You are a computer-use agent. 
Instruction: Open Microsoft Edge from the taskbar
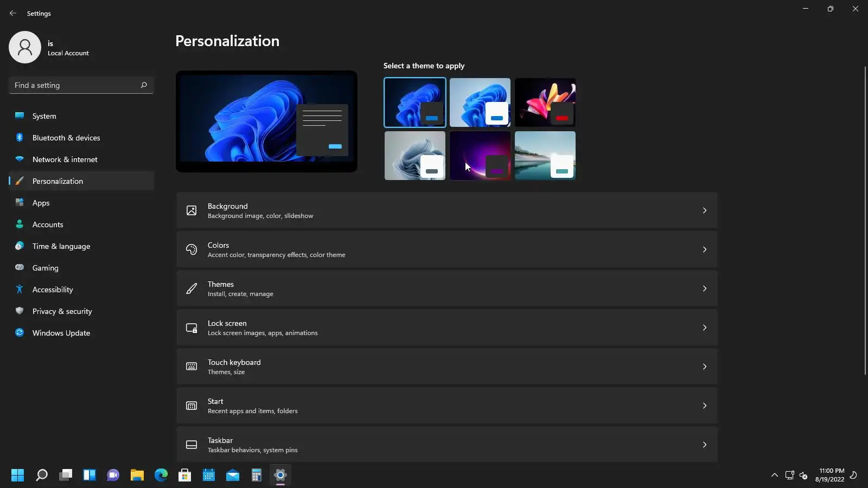point(161,475)
